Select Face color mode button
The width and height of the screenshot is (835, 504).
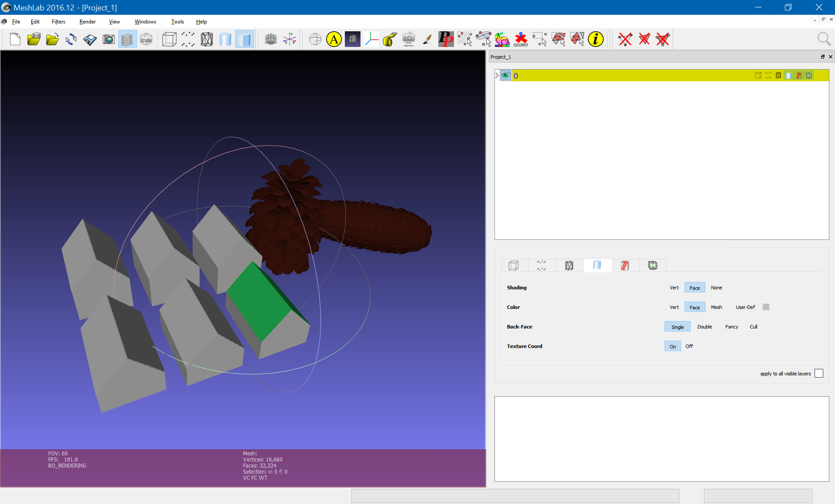[694, 307]
